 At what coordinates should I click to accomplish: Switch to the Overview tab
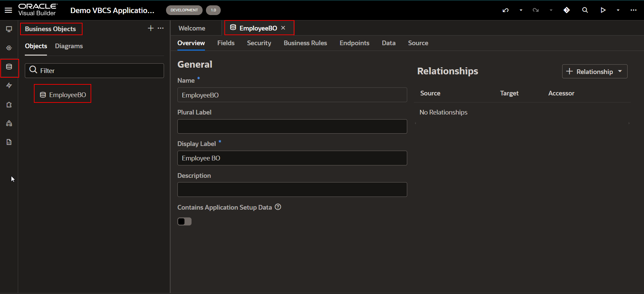pos(191,43)
